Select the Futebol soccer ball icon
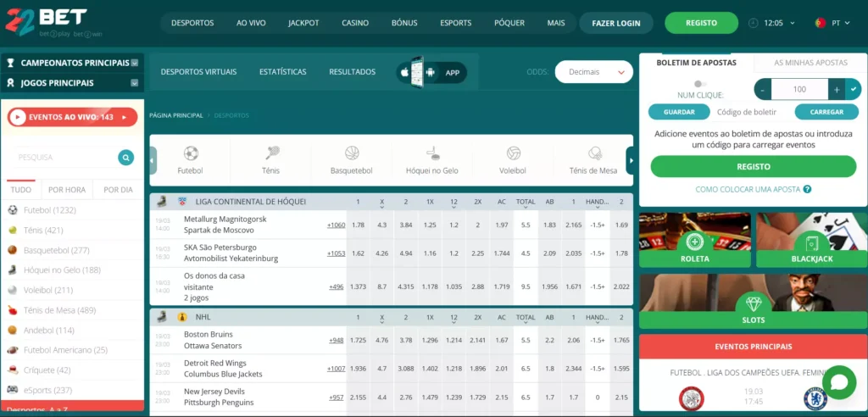 pos(191,153)
